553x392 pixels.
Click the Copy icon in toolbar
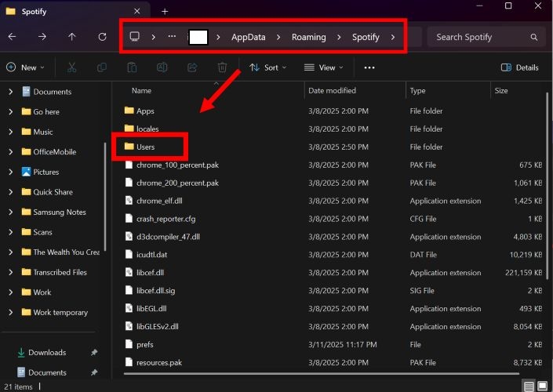tap(102, 67)
